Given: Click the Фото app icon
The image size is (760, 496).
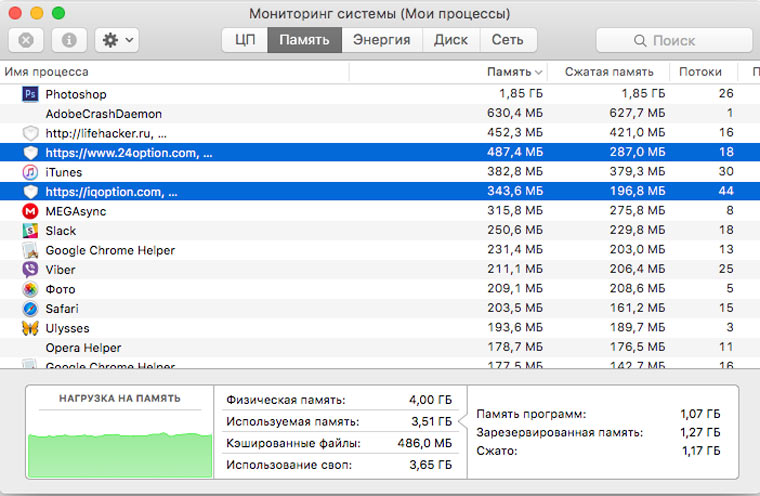Looking at the screenshot, I should [x=30, y=289].
